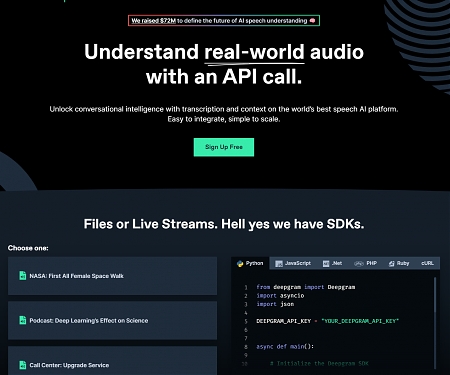Image resolution: width=450 pixels, height=375 pixels.
Task: Click the '# Initialize the Deepgram SDK' comment
Action: tap(319, 363)
